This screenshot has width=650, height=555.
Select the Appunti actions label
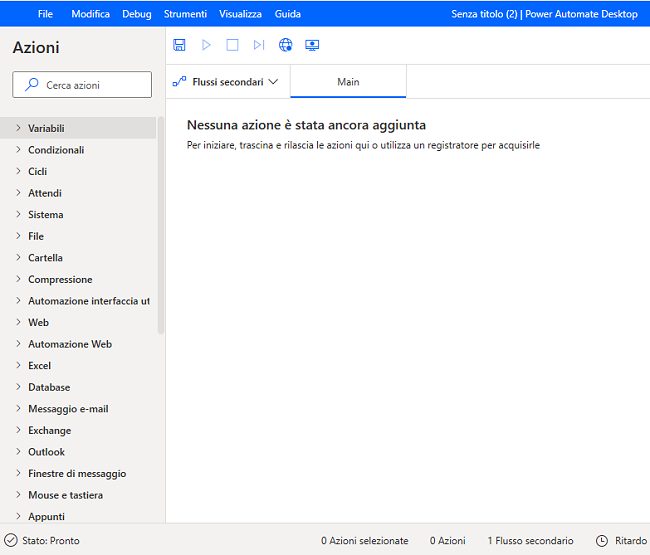[x=46, y=516]
